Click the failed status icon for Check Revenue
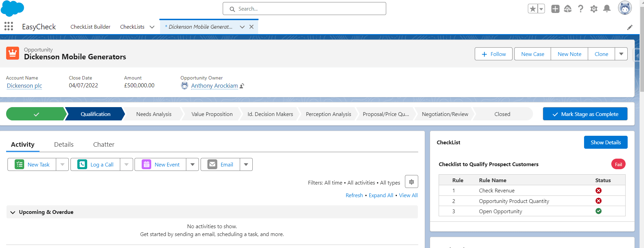 [x=598, y=190]
